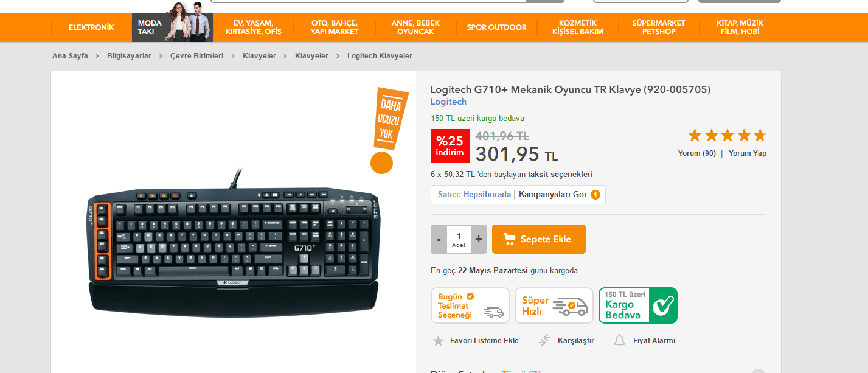Go to Bilgisayarlar in the breadcrumb
868x373 pixels.
[x=129, y=56]
